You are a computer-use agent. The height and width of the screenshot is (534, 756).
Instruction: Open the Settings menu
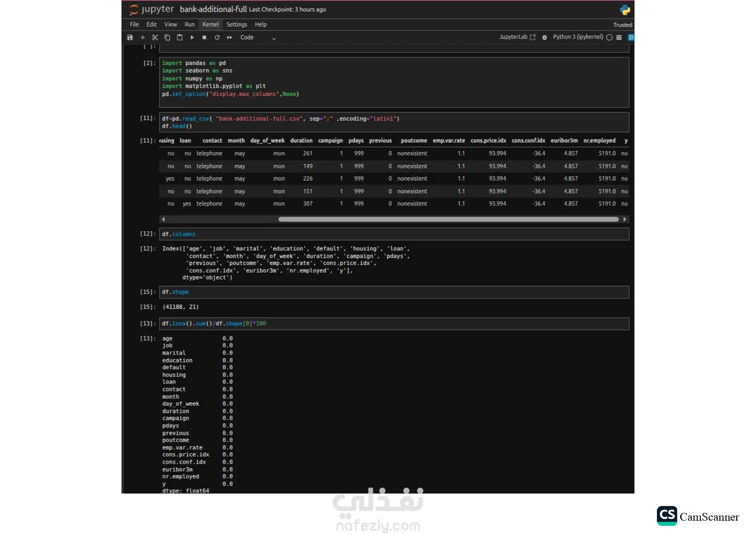coord(237,25)
